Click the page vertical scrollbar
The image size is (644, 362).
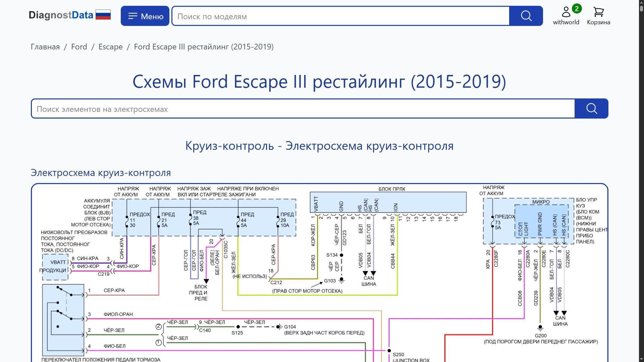point(641,181)
